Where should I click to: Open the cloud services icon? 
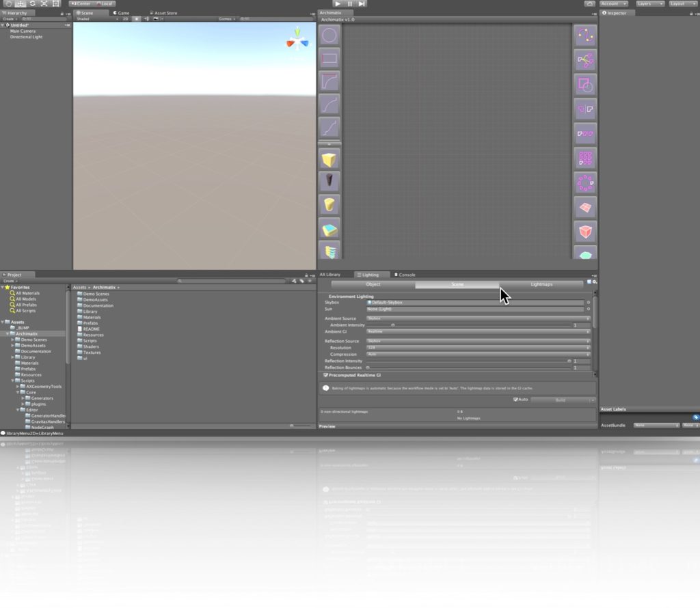589,3
